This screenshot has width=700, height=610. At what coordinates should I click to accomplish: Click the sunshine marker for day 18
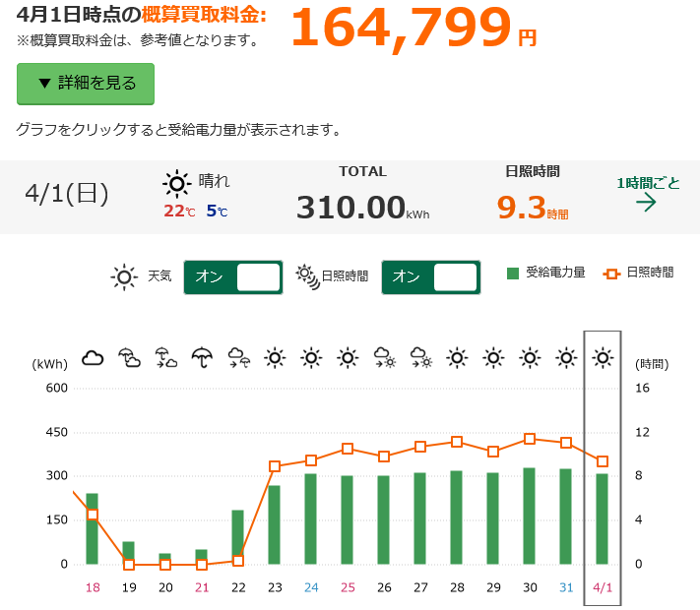tap(93, 515)
